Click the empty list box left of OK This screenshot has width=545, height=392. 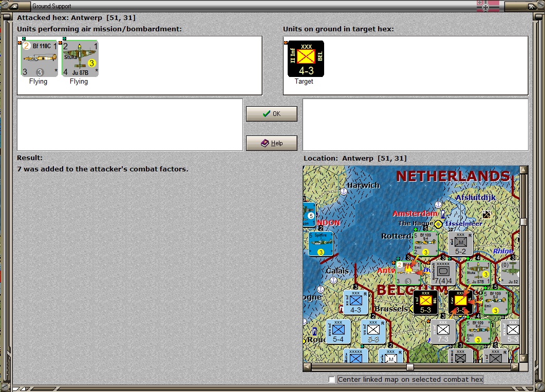click(x=130, y=125)
